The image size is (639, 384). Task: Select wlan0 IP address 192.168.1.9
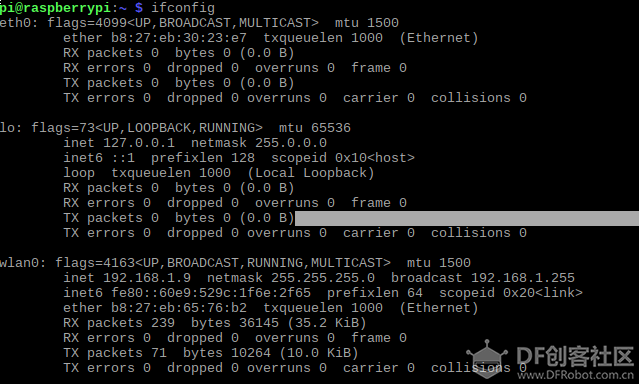click(147, 278)
